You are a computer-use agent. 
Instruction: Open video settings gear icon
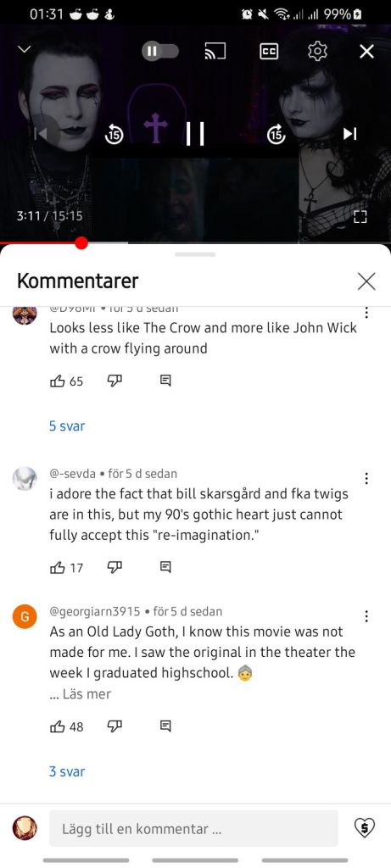[317, 52]
